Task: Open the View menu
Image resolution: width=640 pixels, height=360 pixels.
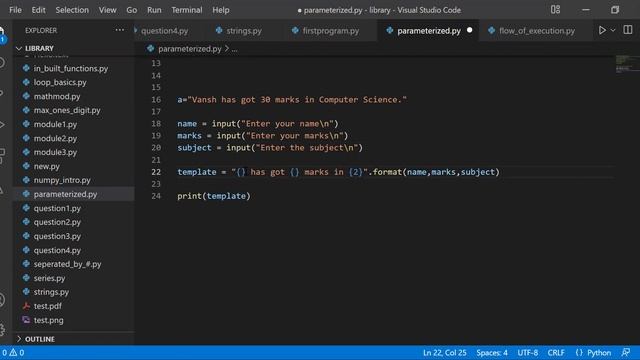Action: pos(107,10)
